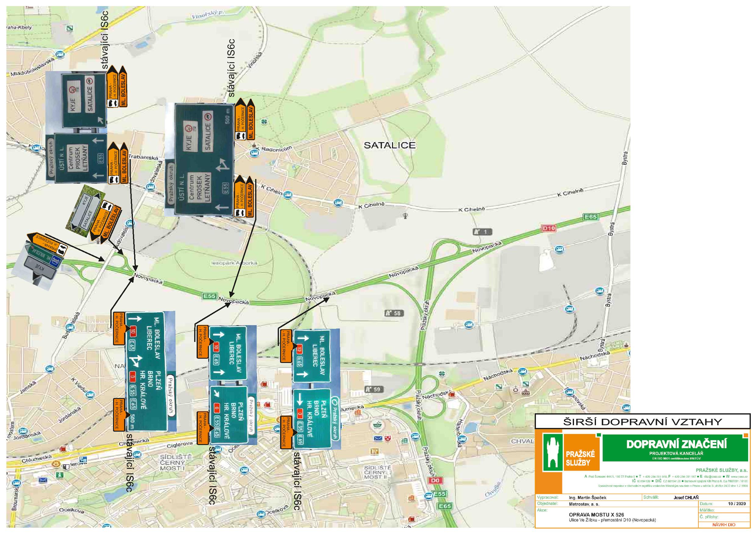Viewport: 756px width, 535px height.
Task: Click motorway exit marker number 1
Action: click(x=482, y=232)
